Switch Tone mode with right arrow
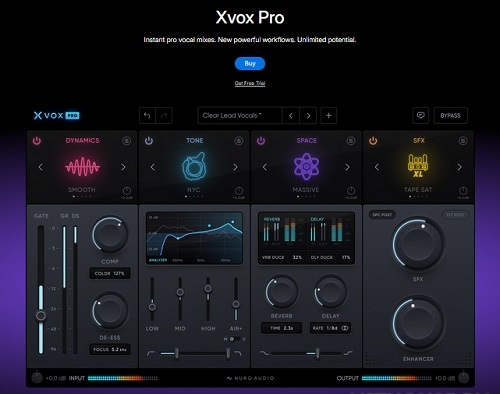The image size is (500, 394). [x=235, y=167]
